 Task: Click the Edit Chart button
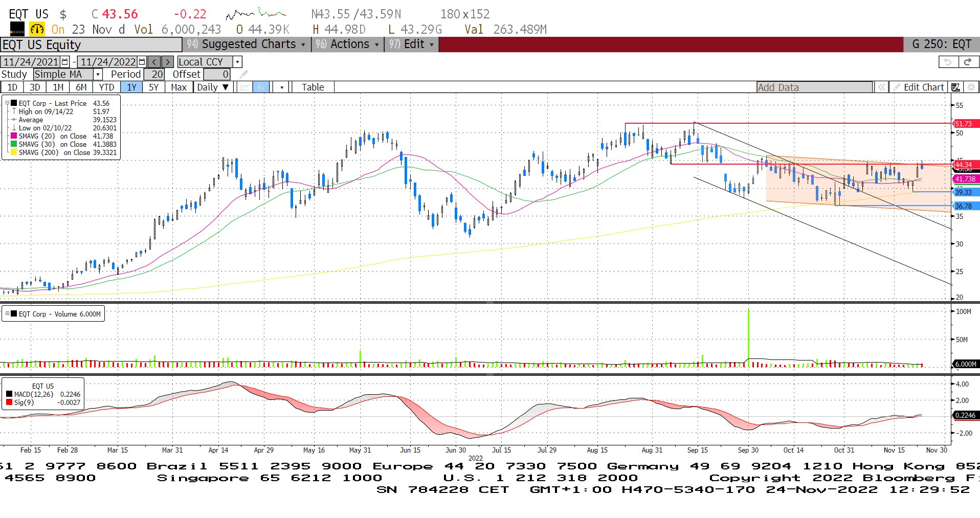919,87
